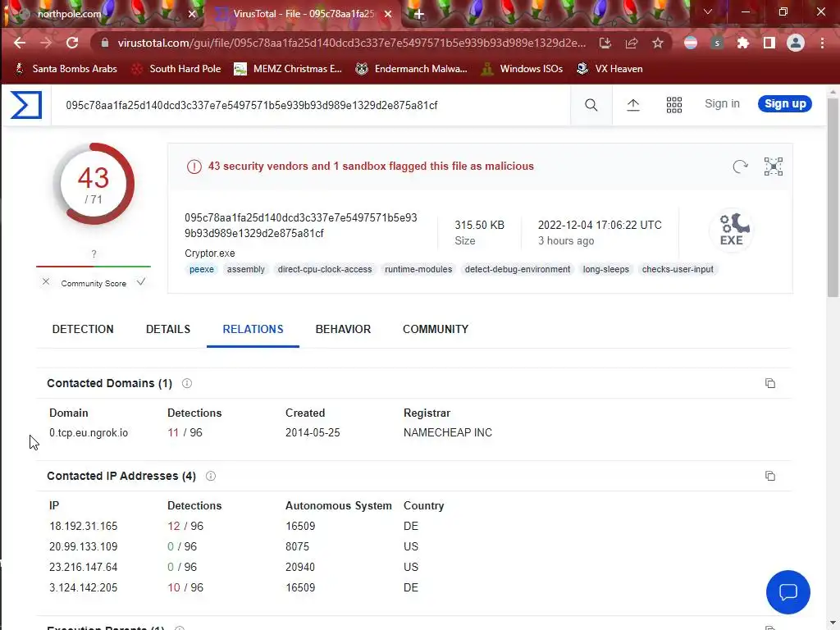Click the checks-user-input tag
This screenshot has height=630, width=840.
(678, 269)
